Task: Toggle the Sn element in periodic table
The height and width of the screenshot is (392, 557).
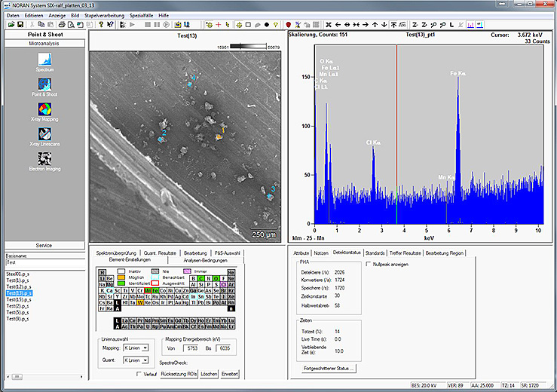Action: point(200,296)
